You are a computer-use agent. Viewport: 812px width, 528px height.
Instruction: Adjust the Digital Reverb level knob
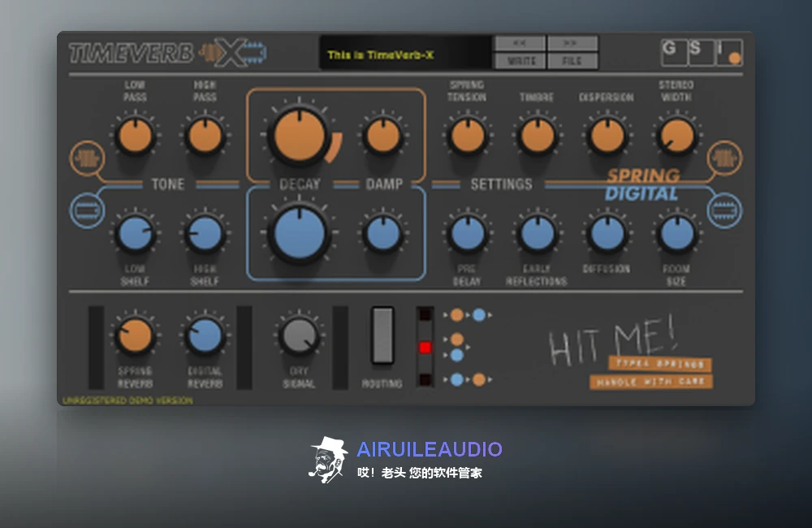coord(205,335)
